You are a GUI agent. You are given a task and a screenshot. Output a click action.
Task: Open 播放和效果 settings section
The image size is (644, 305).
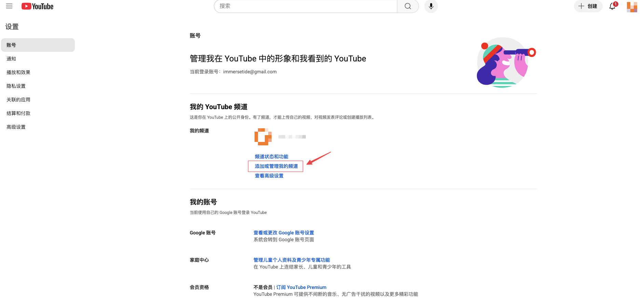[38, 72]
